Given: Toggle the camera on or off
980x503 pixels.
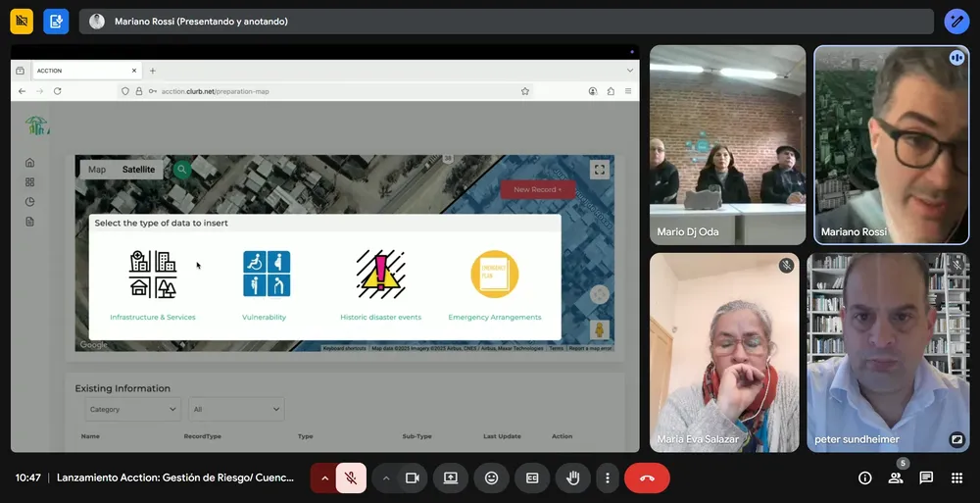Looking at the screenshot, I should pos(413,478).
